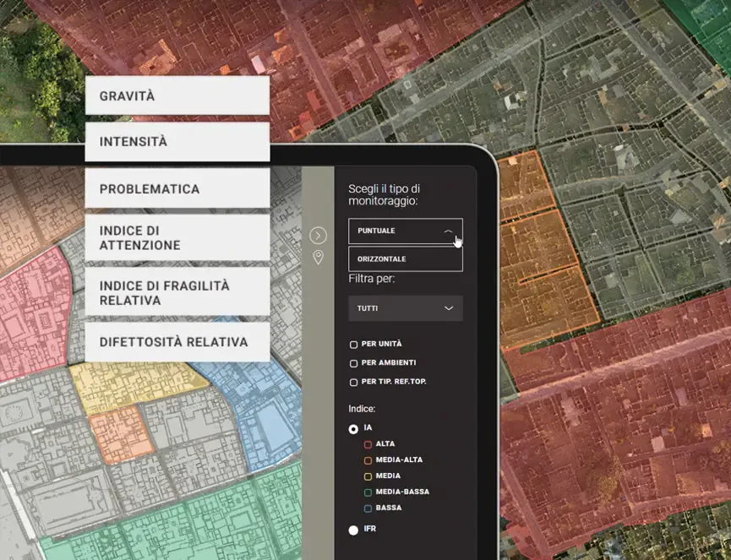
Task: Toggle the MEDIA-BASSA green legend box
Action: [x=368, y=492]
